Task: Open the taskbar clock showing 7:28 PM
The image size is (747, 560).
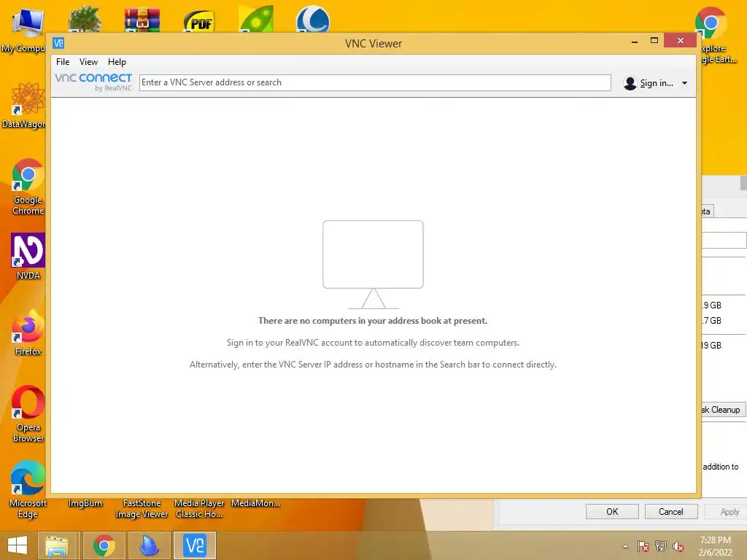Action: click(715, 546)
